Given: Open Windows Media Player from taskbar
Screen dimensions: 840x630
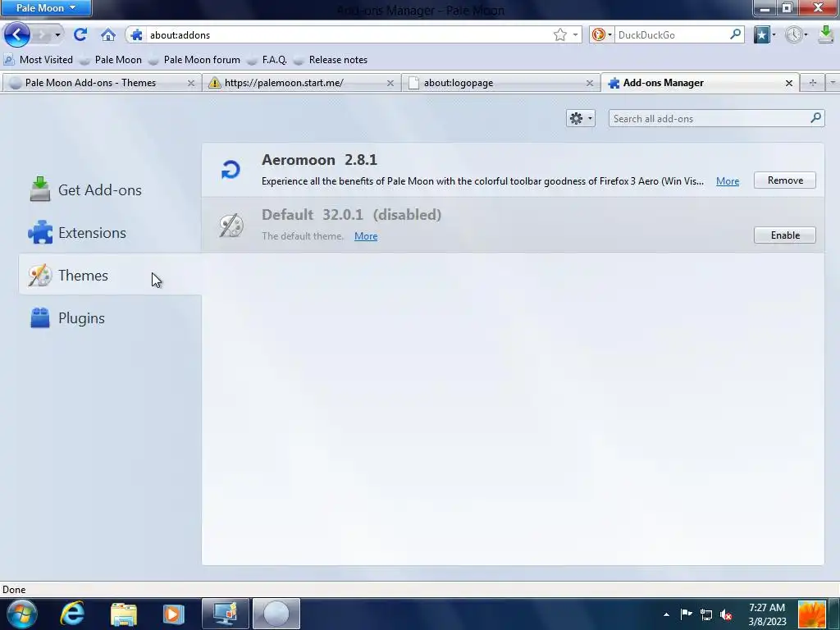Looking at the screenshot, I should [173, 614].
